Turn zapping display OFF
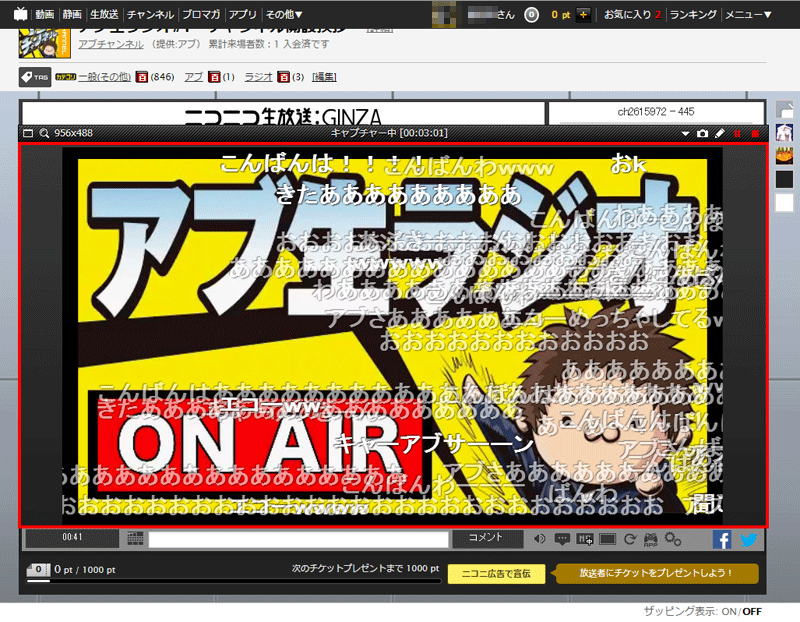Screen dimensions: 800x622 752,611
